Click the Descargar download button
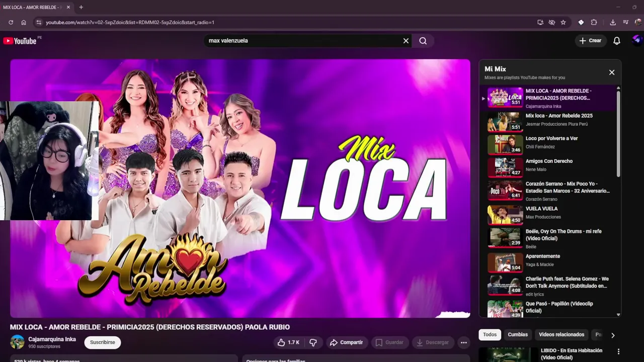644x362 pixels. [x=432, y=342]
